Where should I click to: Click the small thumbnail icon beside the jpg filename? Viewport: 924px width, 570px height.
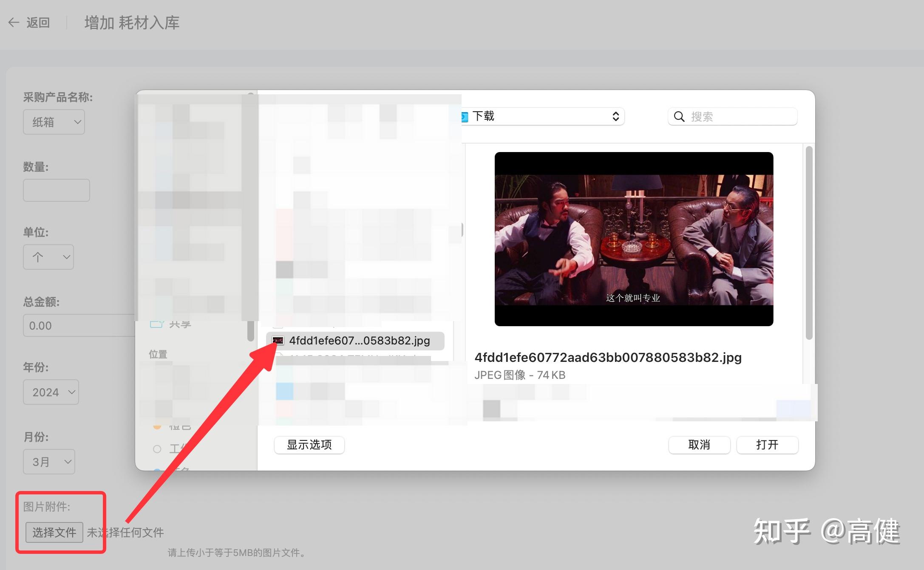tap(279, 341)
